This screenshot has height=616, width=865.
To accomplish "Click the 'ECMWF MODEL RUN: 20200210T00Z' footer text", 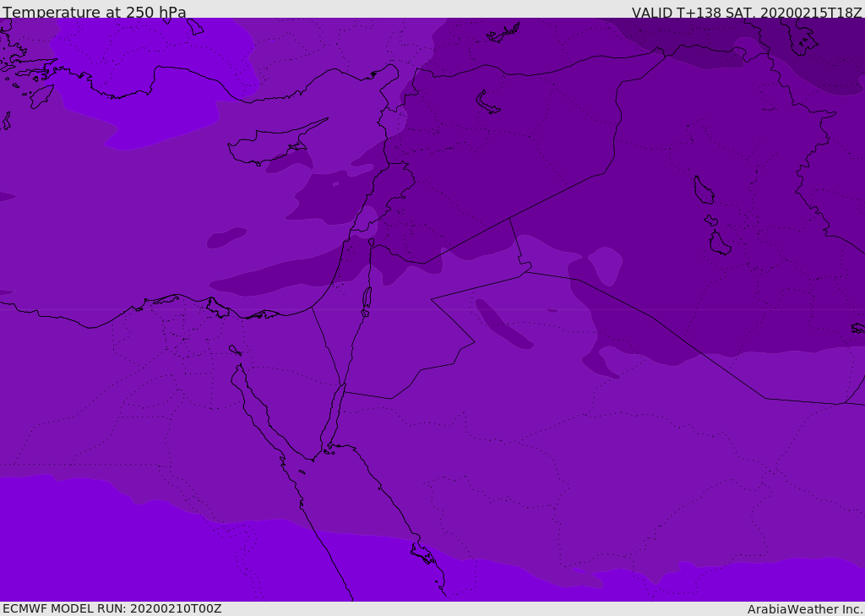I will tap(112, 608).
